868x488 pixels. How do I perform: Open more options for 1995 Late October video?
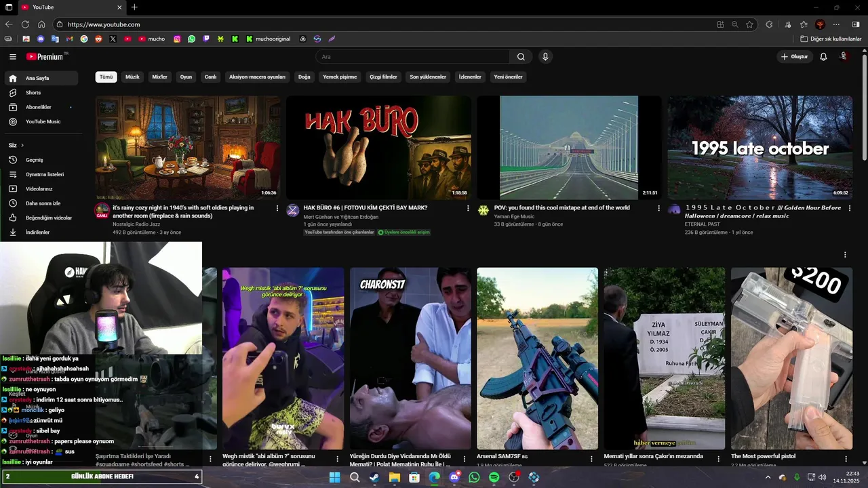850,208
